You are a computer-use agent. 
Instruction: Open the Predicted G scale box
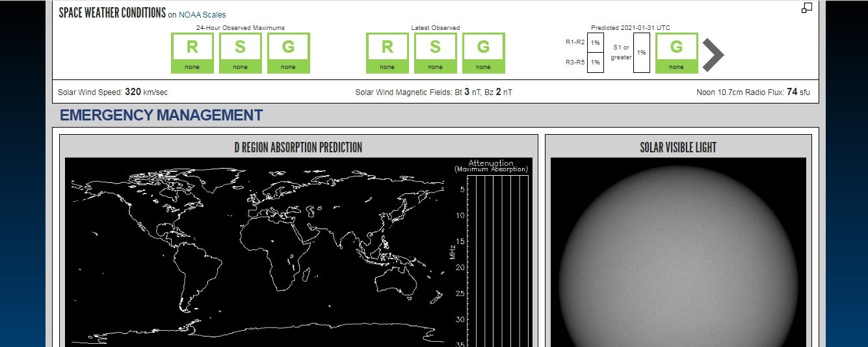(x=676, y=53)
